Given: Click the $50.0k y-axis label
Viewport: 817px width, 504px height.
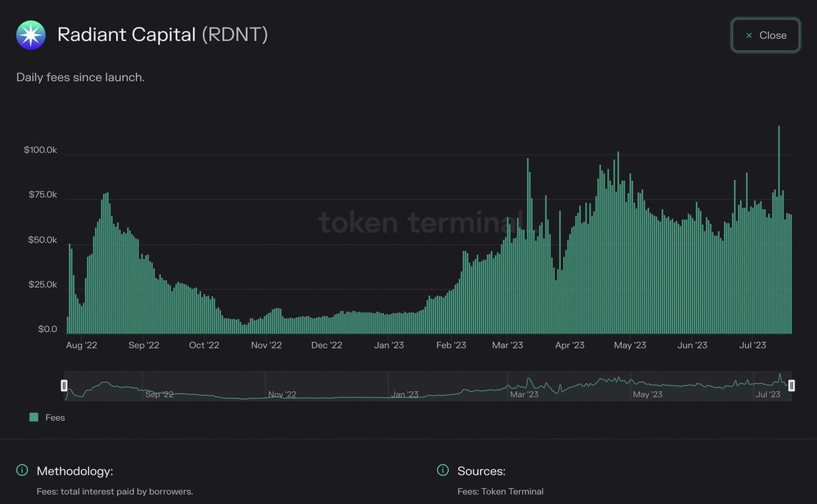Looking at the screenshot, I should 43,240.
